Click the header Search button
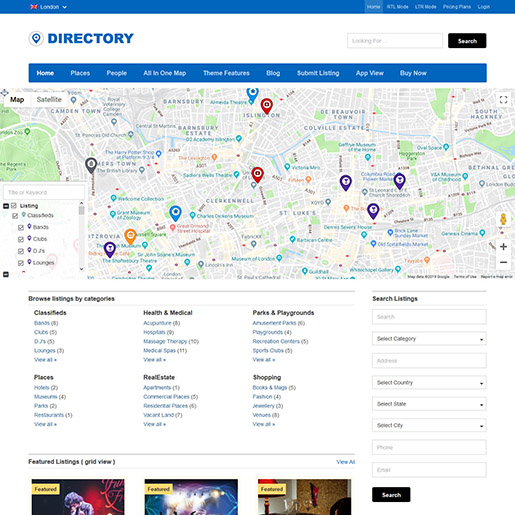515x515 pixels. pyautogui.click(x=467, y=41)
